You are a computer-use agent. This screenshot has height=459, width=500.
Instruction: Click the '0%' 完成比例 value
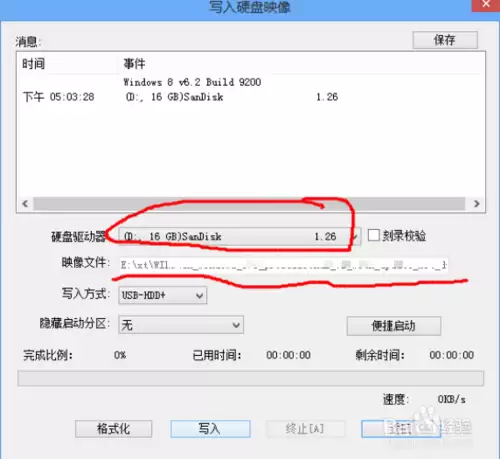tap(120, 355)
